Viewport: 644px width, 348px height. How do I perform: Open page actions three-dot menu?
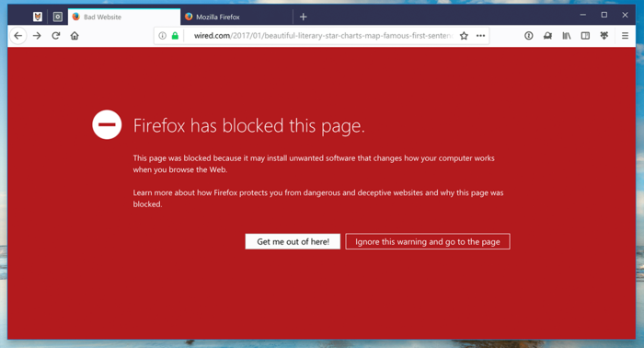coord(480,36)
